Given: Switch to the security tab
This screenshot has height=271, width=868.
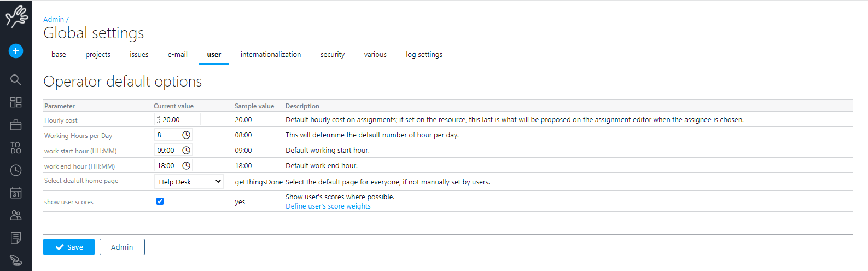Looking at the screenshot, I should click(333, 55).
